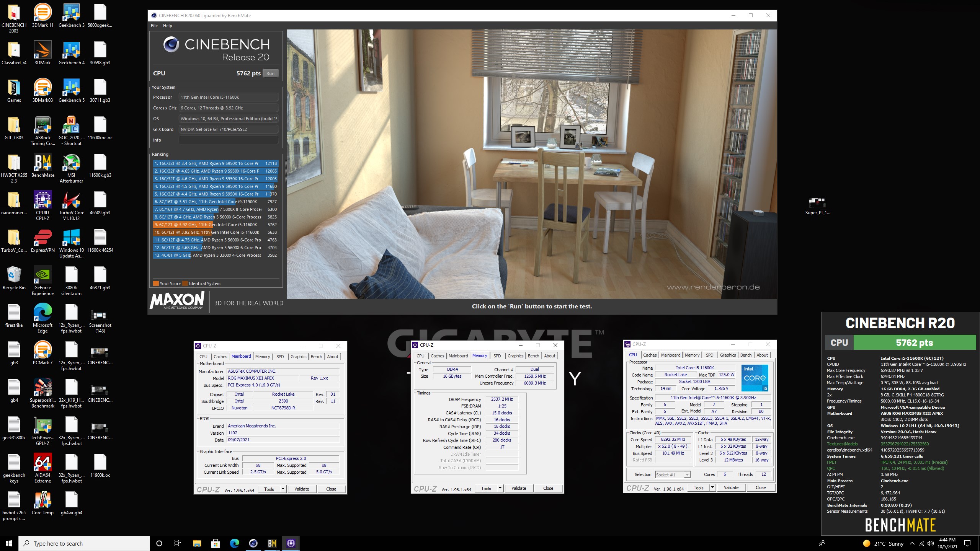Image resolution: width=980 pixels, height=551 pixels.
Task: Click Close in Mainboard CPU-Z window
Action: pos(331,489)
